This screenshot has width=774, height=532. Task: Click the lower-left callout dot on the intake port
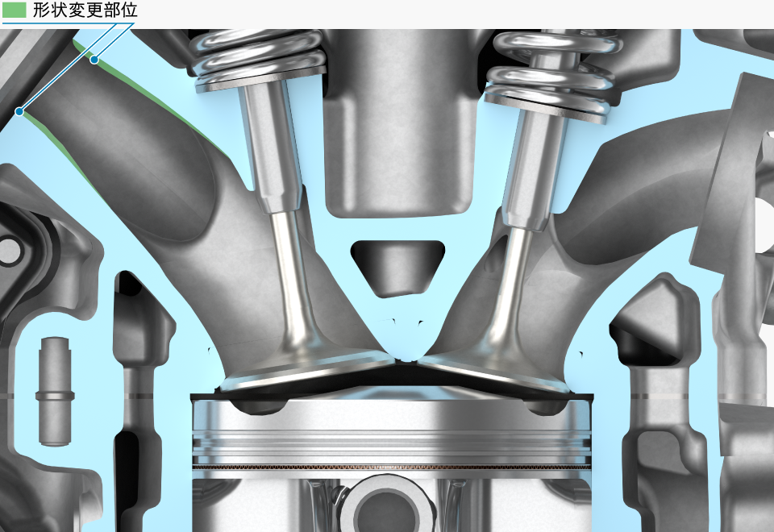point(19,112)
